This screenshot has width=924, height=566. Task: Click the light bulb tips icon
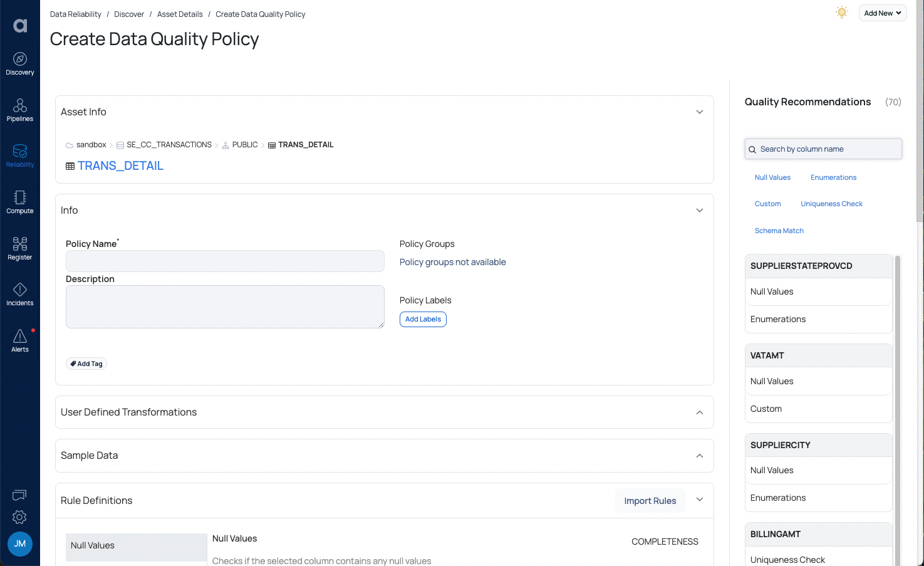[841, 12]
